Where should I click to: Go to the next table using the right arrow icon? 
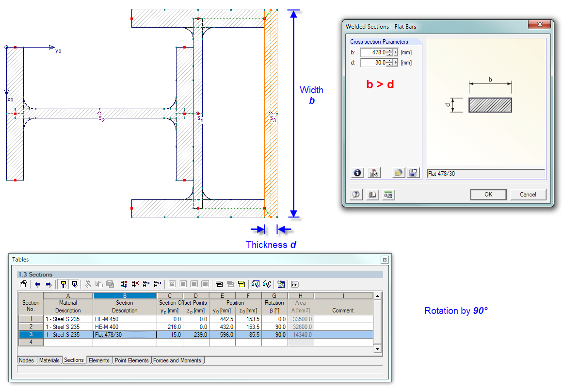tap(48, 284)
